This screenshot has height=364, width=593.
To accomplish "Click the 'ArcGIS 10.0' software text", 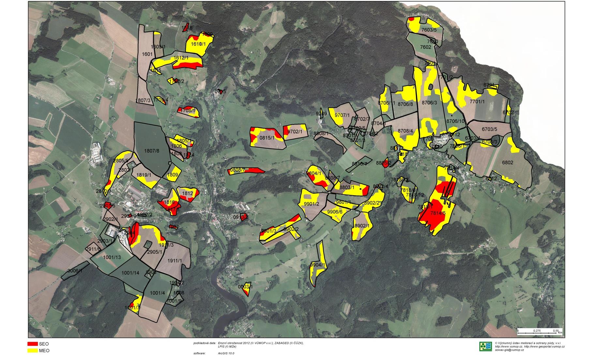I will [x=226, y=353].
